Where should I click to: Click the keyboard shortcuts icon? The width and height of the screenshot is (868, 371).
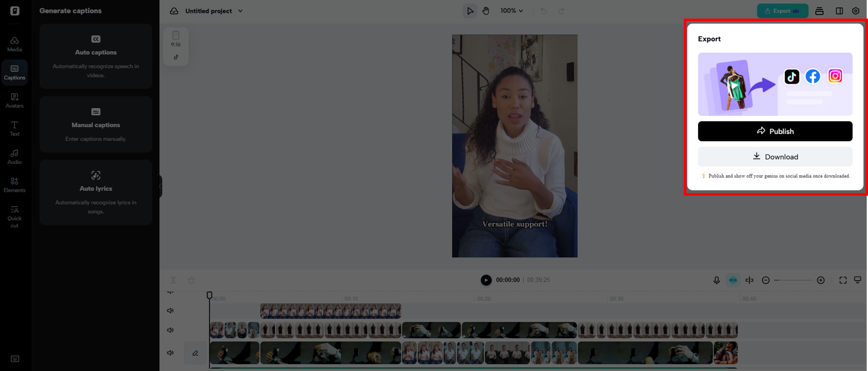(x=15, y=358)
